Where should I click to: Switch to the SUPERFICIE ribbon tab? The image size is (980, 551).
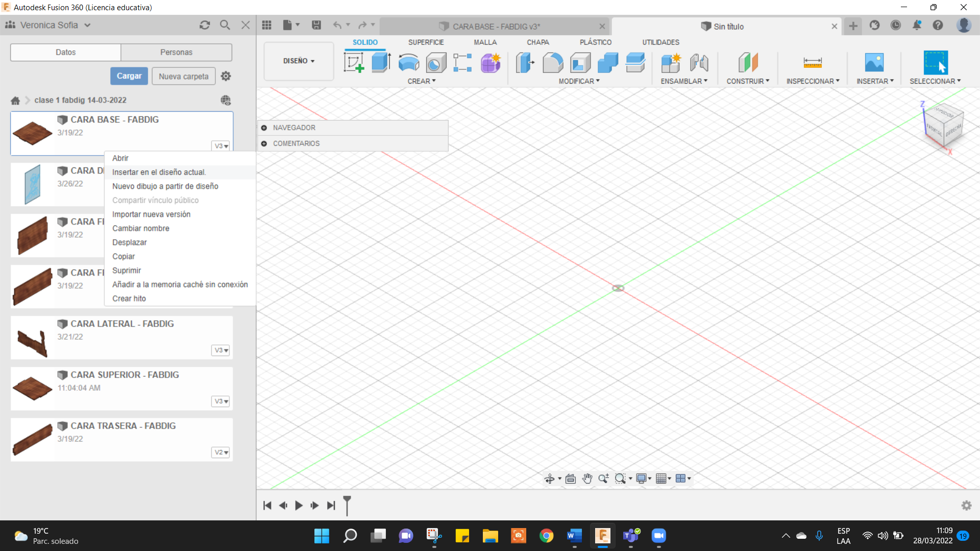coord(426,42)
